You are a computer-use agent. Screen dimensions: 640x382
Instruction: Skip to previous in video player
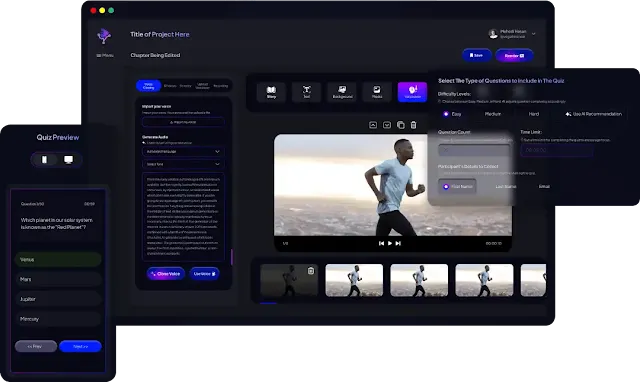(381, 243)
